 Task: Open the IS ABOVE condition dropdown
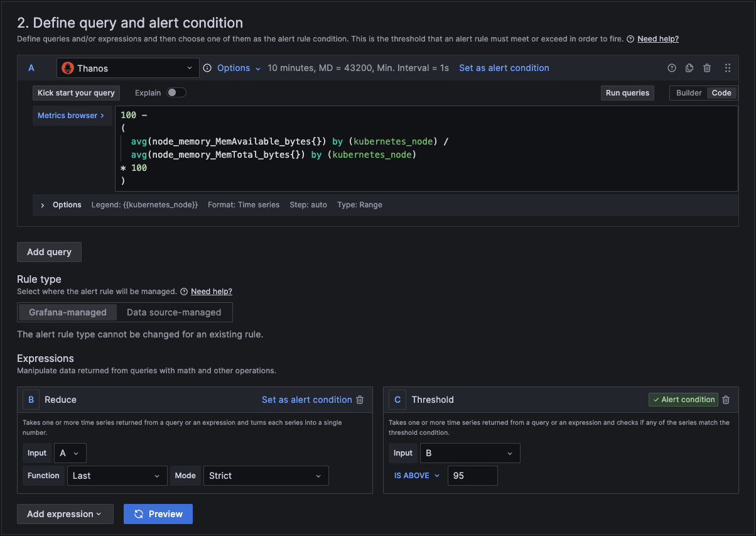pyautogui.click(x=416, y=476)
